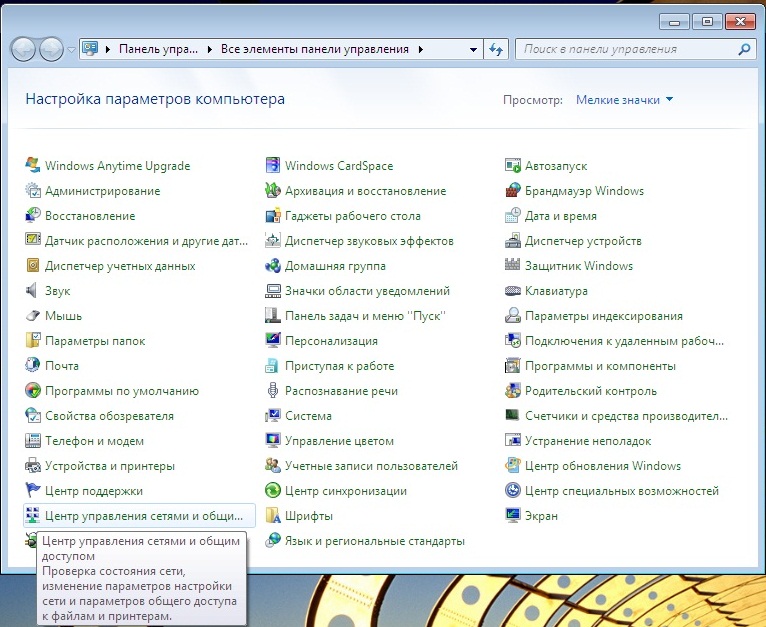Screen dimensions: 766x627
Task: Open the Звук speaker icon
Action: (33, 291)
